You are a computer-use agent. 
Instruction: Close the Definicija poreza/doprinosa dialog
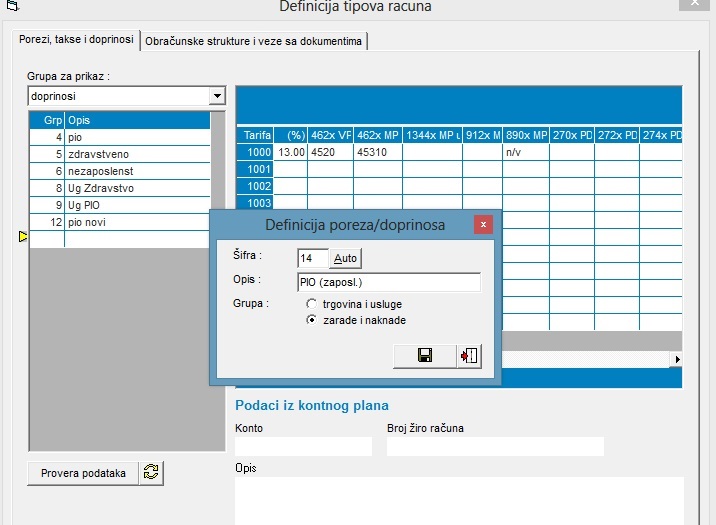pyautogui.click(x=483, y=225)
